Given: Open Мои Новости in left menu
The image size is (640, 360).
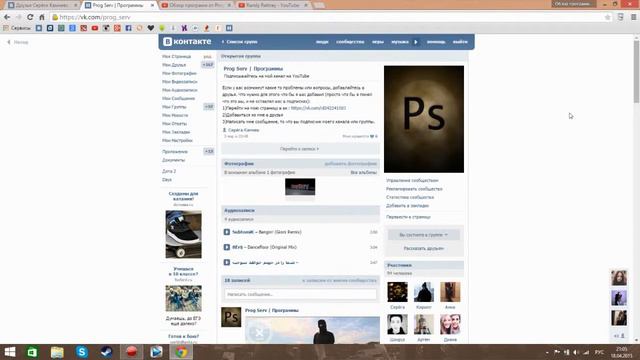Looking at the screenshot, I should point(175,116).
